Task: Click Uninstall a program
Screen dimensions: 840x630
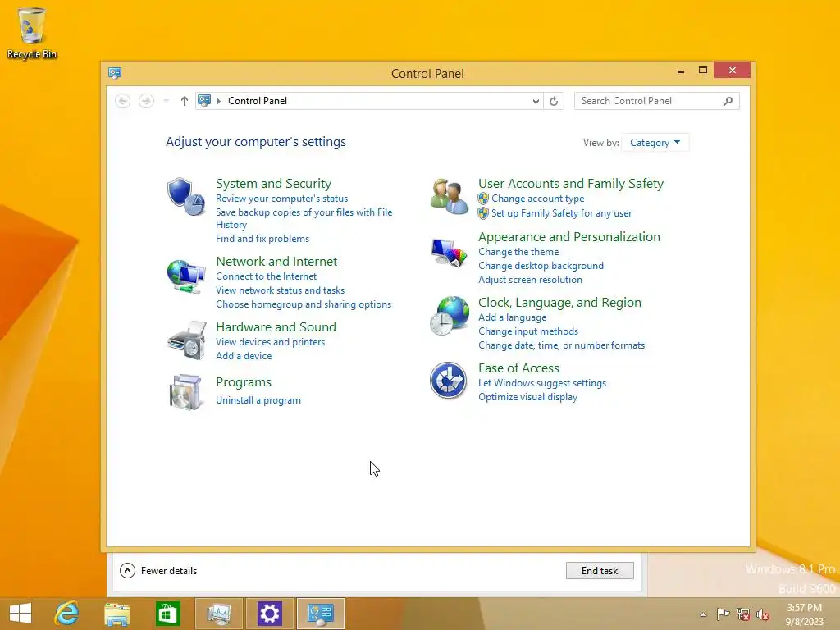Action: coord(258,400)
